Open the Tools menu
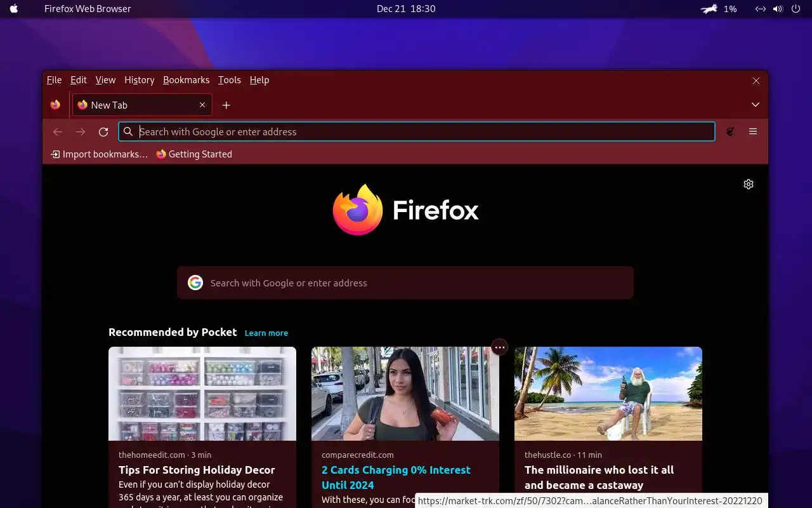The image size is (812, 508). [229, 80]
